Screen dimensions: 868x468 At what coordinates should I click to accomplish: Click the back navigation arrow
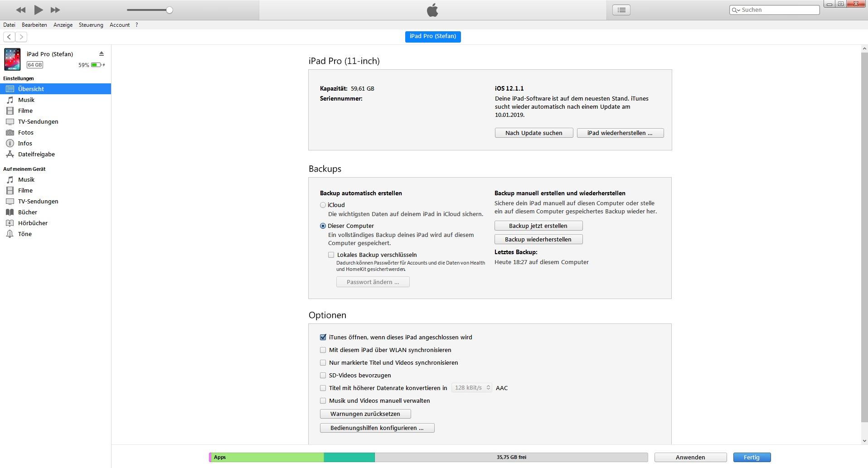click(9, 37)
